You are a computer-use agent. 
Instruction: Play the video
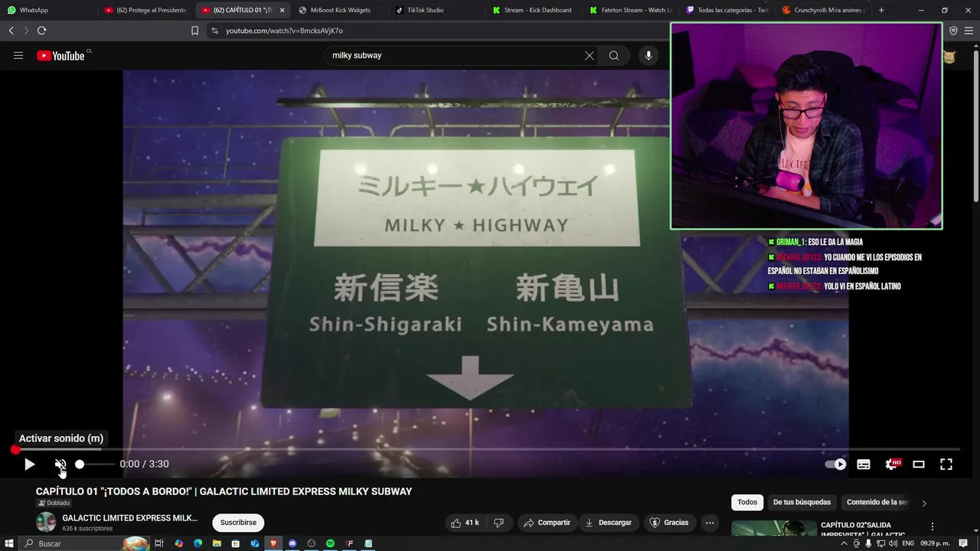coord(29,464)
